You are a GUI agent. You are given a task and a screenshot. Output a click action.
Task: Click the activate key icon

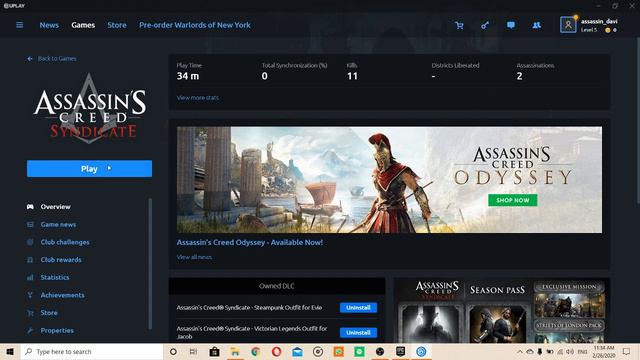pos(485,25)
